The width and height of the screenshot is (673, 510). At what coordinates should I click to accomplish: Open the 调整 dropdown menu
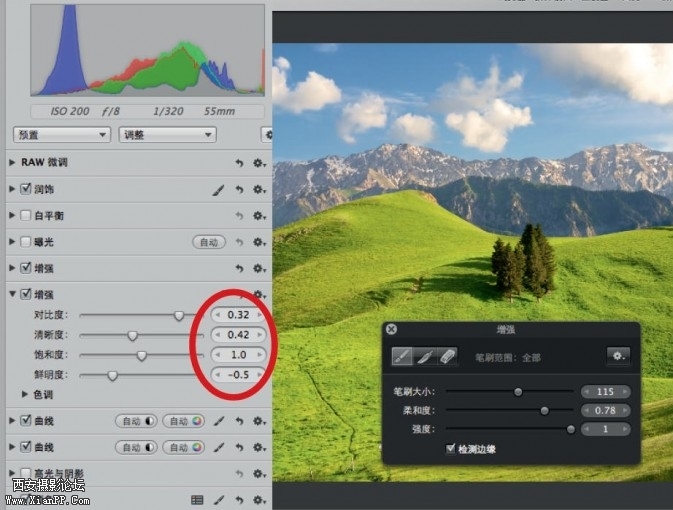pos(167,134)
